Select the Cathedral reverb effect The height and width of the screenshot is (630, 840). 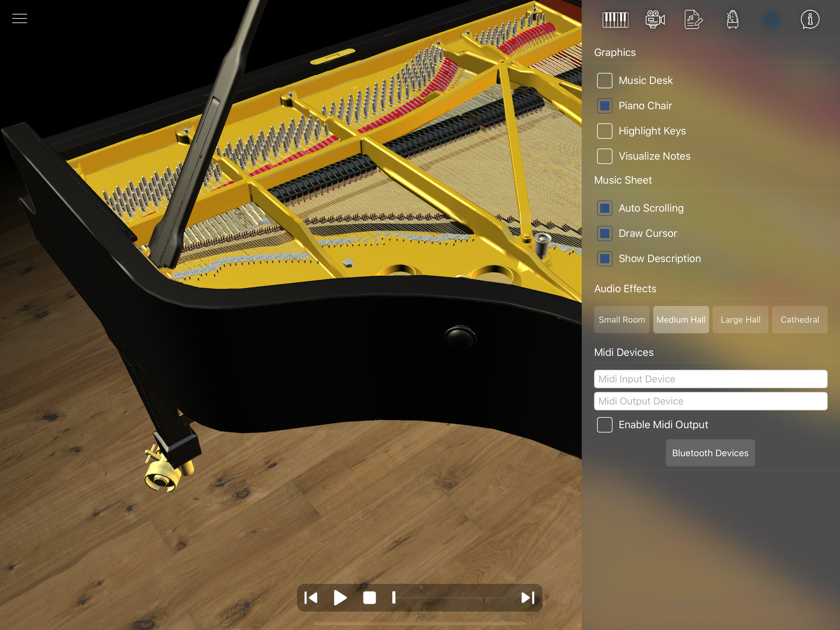799,320
